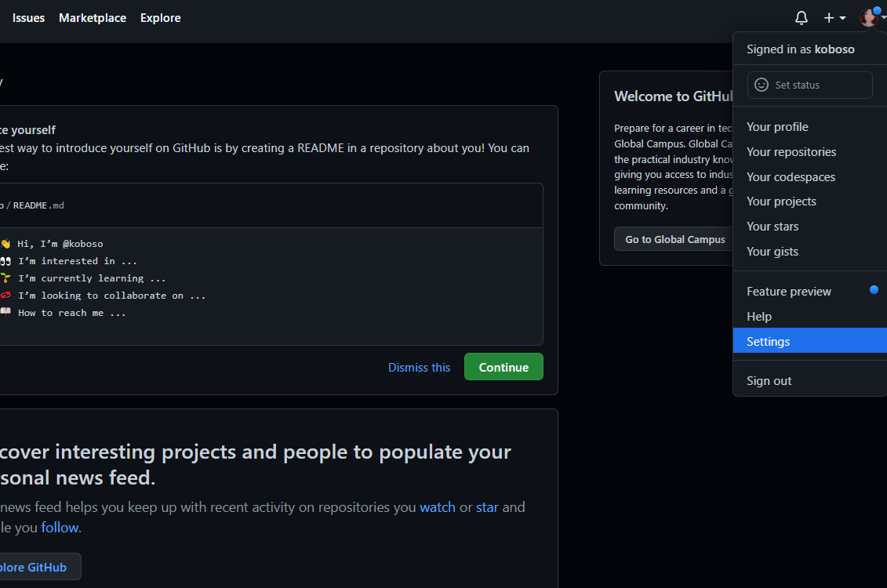887x588 pixels.
Task: Click the Explore GitHub button
Action: (x=39, y=567)
